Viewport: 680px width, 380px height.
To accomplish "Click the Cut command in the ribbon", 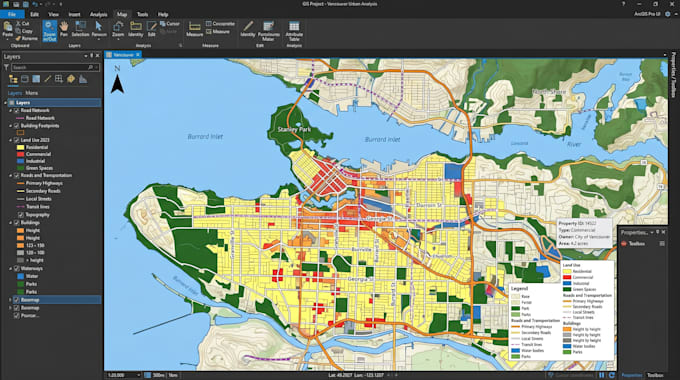I will (x=23, y=24).
